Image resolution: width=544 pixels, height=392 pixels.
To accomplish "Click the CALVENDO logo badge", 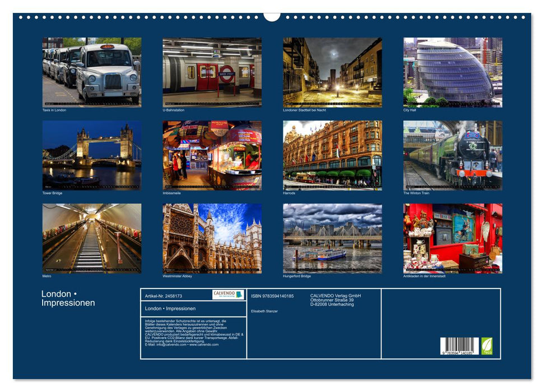I will [228, 295].
